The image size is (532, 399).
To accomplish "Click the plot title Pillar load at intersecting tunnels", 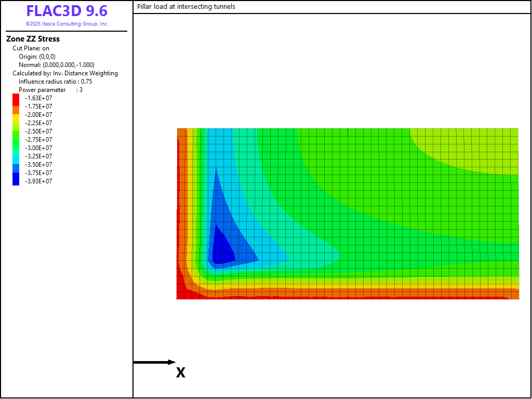I will 186,7.
